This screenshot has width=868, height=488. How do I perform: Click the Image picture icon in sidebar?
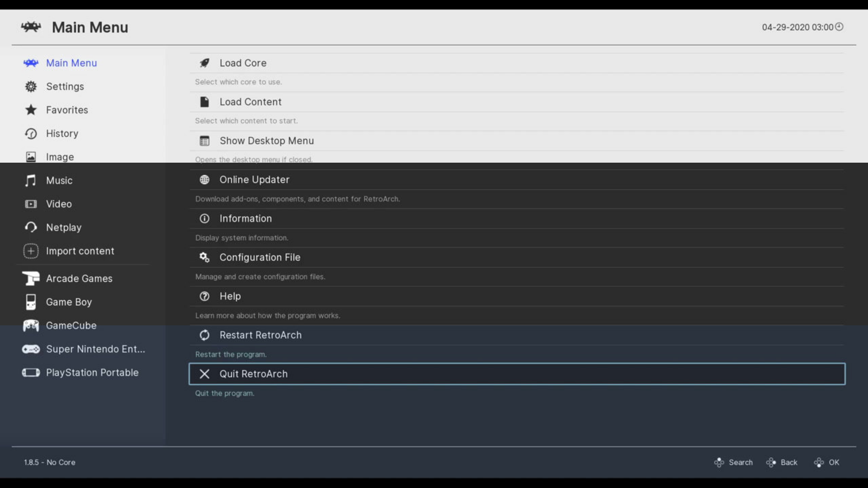pos(31,157)
